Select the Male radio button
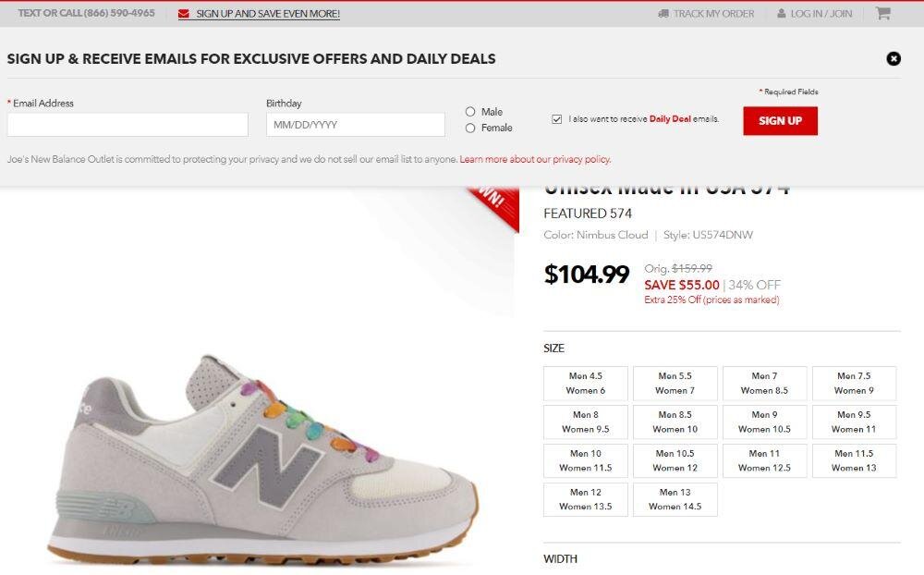The width and height of the screenshot is (924, 575). pyautogui.click(x=470, y=112)
